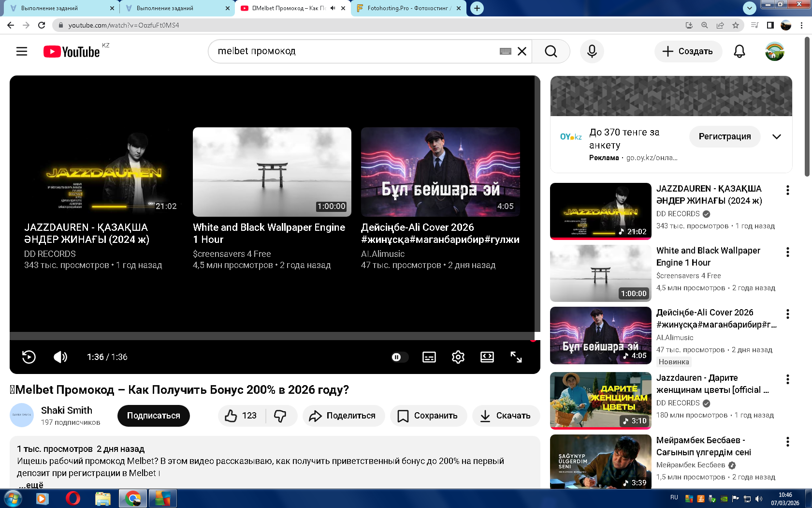Subscribe to Shaki Smith channel
This screenshot has height=508, width=812.
point(153,416)
